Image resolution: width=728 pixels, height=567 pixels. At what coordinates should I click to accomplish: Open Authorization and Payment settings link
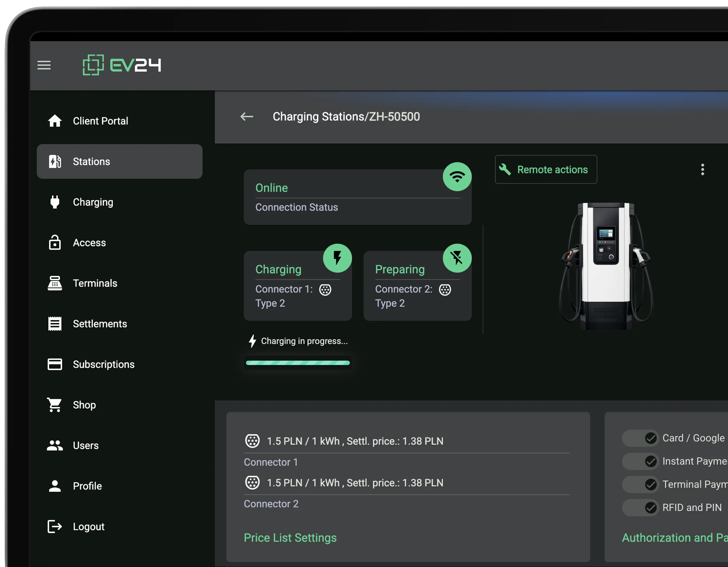click(675, 538)
